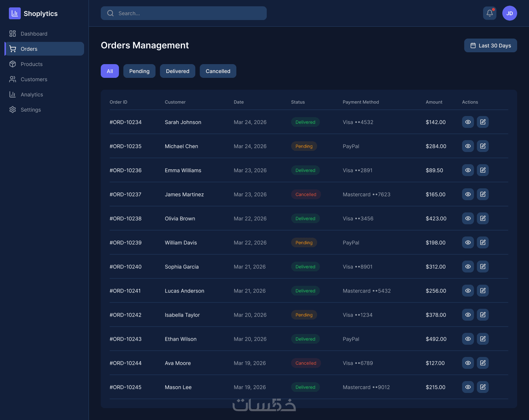Select the All orders filter
The height and width of the screenshot is (420, 529).
[110, 71]
